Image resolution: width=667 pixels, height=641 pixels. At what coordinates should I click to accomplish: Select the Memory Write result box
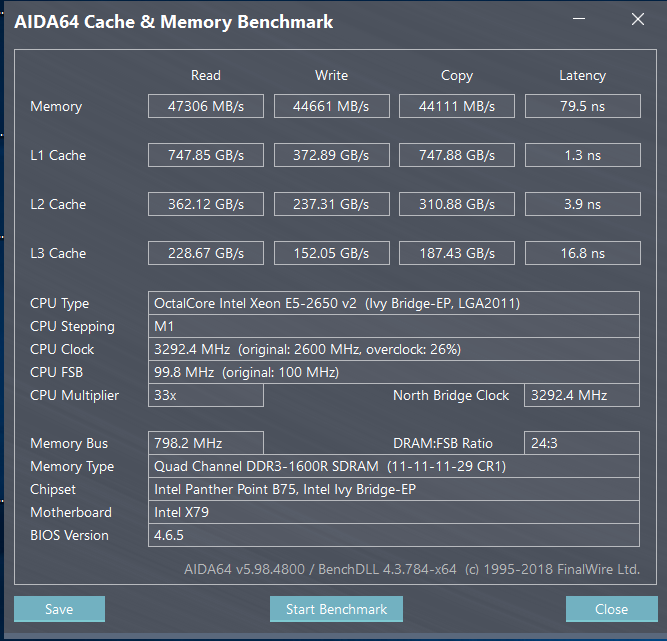click(x=331, y=106)
